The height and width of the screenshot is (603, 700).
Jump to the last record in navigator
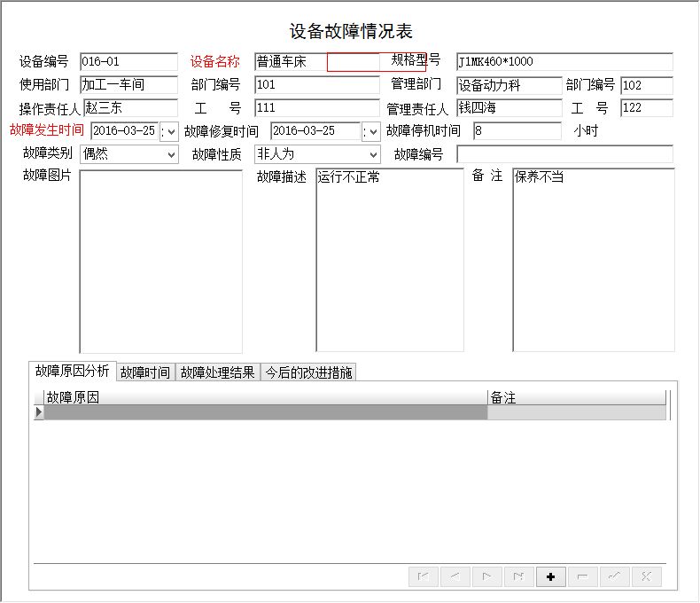click(518, 576)
